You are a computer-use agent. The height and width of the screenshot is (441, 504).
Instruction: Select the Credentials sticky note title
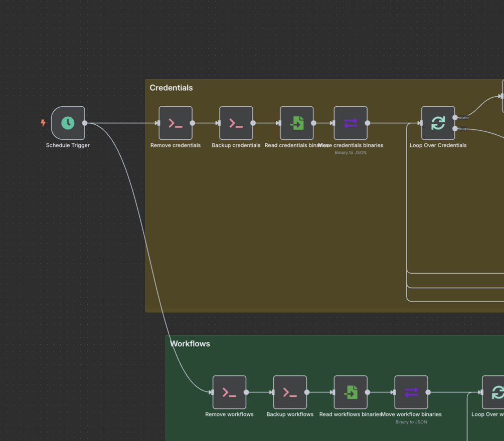171,88
